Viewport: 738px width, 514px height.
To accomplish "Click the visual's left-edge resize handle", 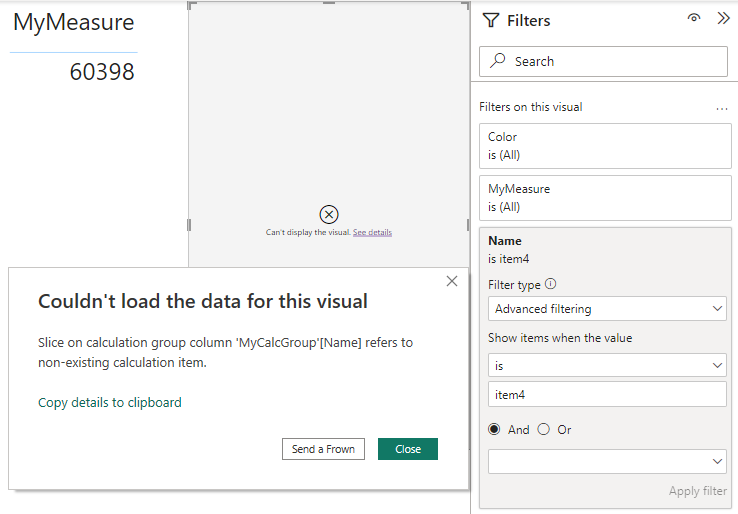I will click(x=189, y=225).
